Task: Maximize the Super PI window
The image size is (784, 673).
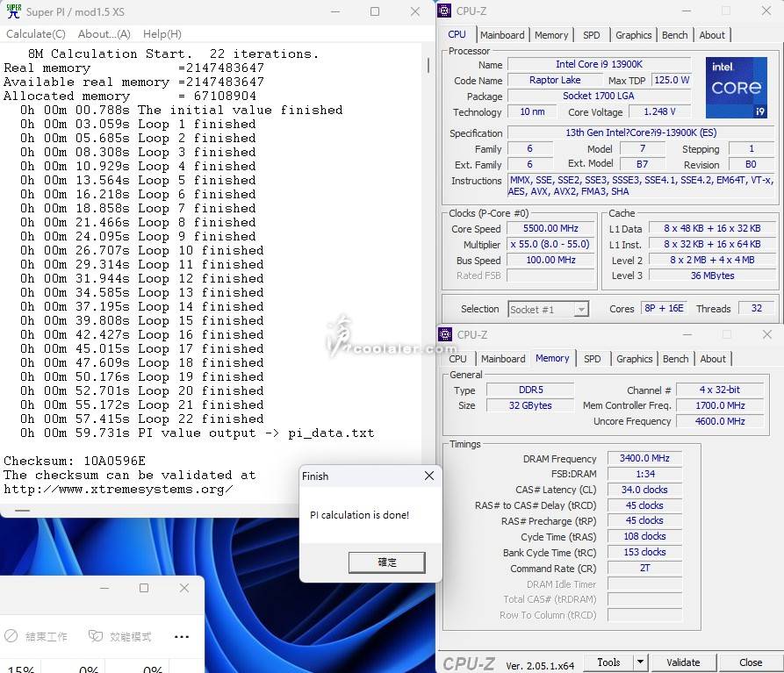Action: tap(375, 12)
